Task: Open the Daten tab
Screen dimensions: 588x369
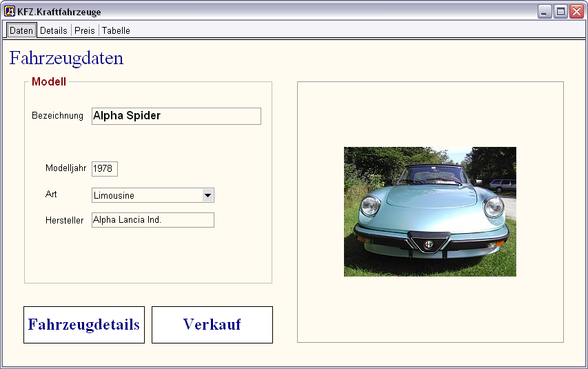Action: coord(21,30)
